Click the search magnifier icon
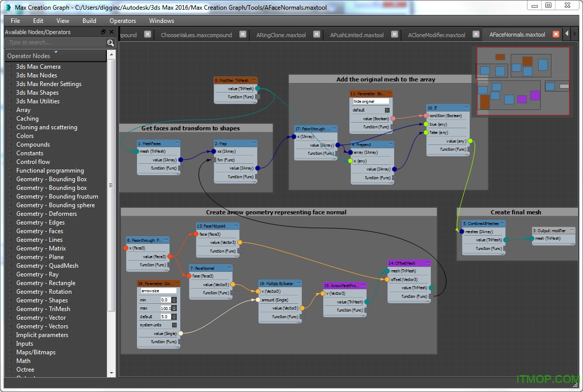This screenshot has width=583, height=392. tap(110, 43)
